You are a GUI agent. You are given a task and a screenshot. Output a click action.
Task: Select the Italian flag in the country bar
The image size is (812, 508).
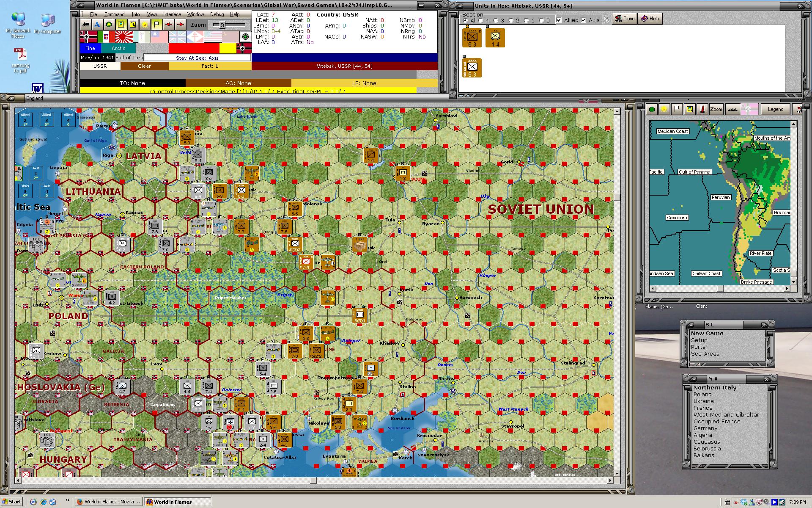click(106, 37)
